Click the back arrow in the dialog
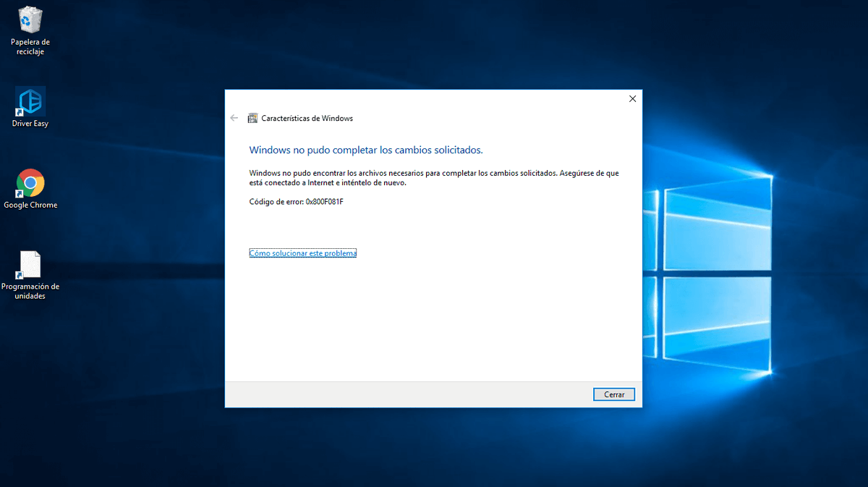The height and width of the screenshot is (487, 868). [234, 118]
